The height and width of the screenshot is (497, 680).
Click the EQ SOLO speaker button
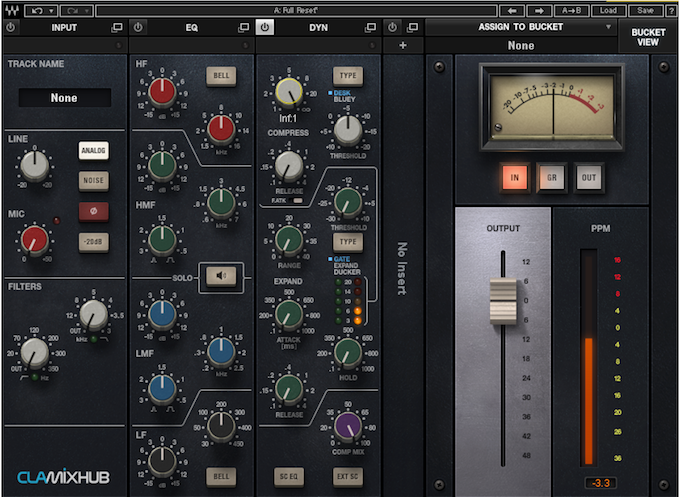coord(221,276)
